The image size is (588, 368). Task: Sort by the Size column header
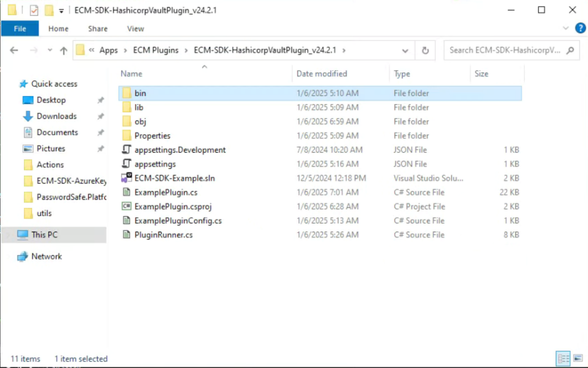click(481, 74)
